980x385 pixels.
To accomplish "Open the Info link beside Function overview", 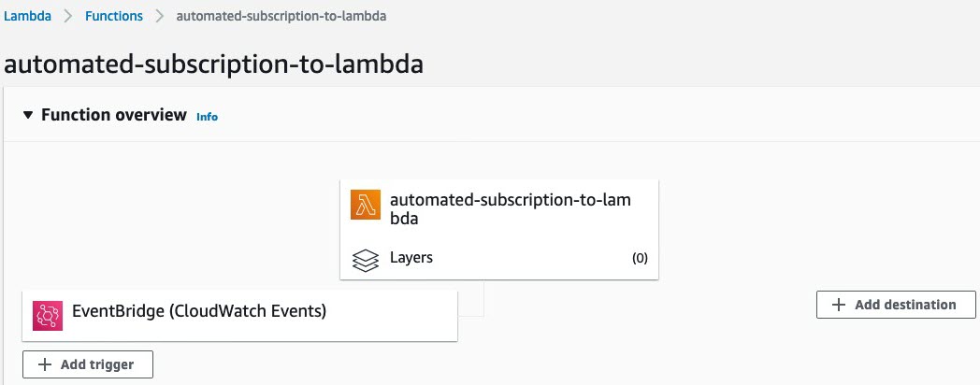I will coord(207,116).
